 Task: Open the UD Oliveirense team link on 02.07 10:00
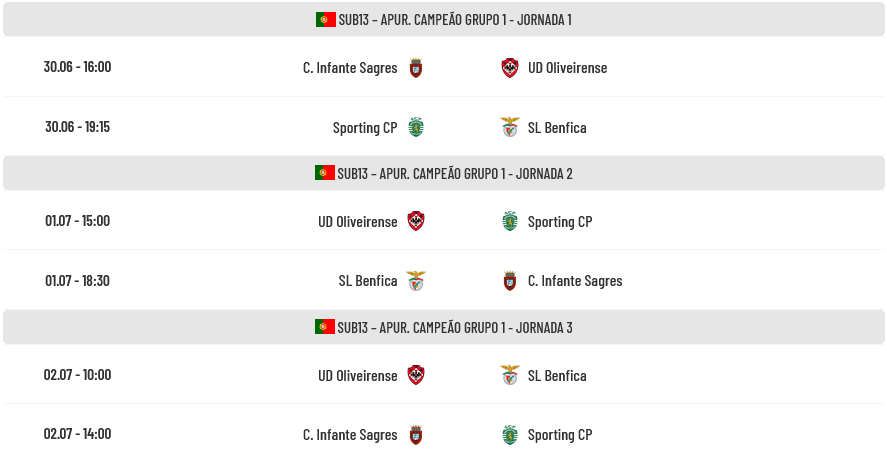(x=358, y=376)
